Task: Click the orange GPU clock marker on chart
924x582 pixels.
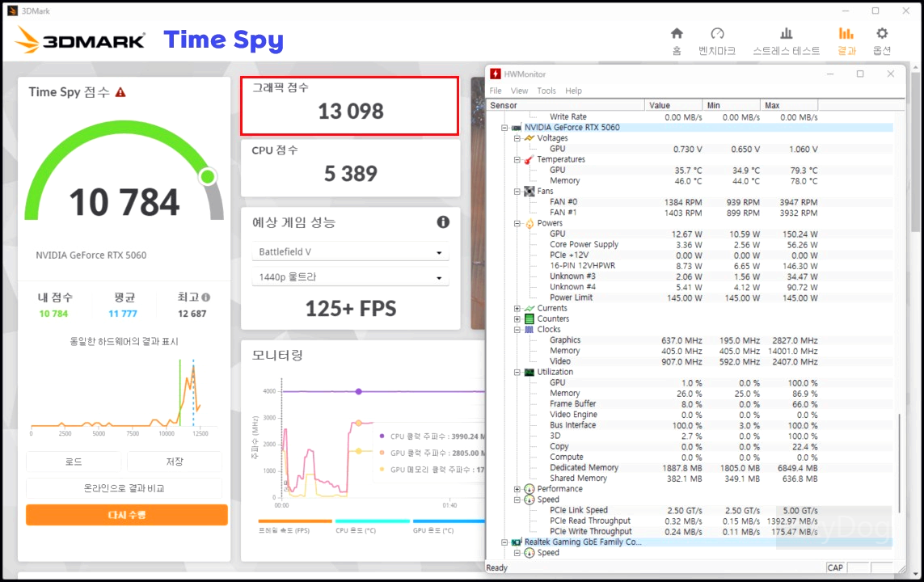Action: (x=358, y=423)
